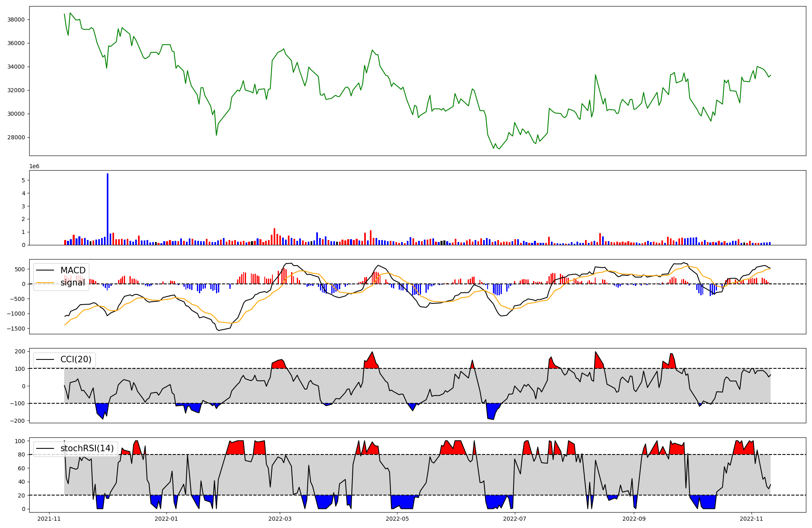Click the 2022-07 date label
The height and width of the screenshot is (528, 812).
514,519
